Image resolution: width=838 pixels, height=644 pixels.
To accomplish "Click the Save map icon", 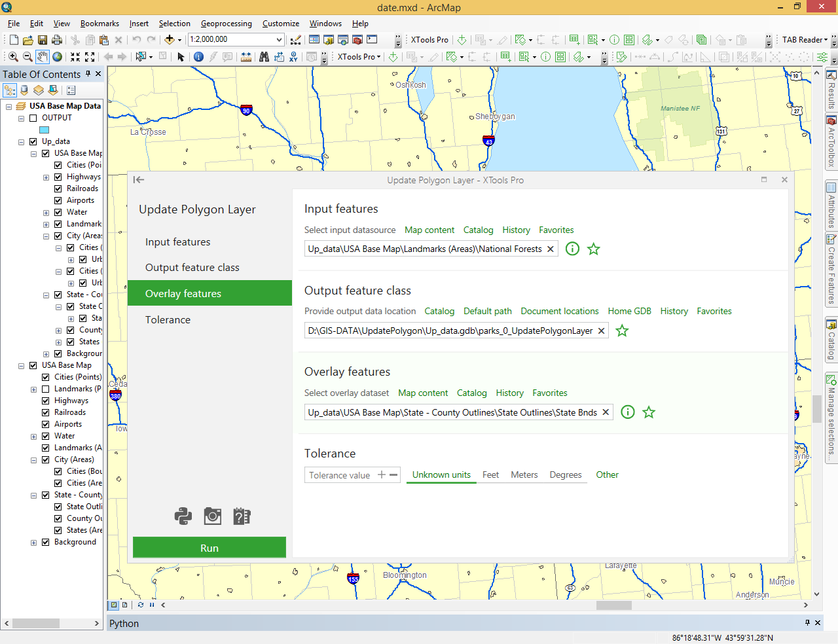I will click(x=43, y=40).
